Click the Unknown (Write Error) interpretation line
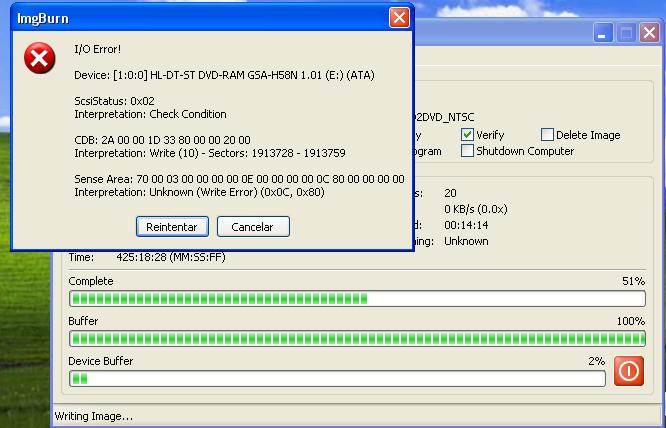This screenshot has height=428, width=666. [x=199, y=192]
